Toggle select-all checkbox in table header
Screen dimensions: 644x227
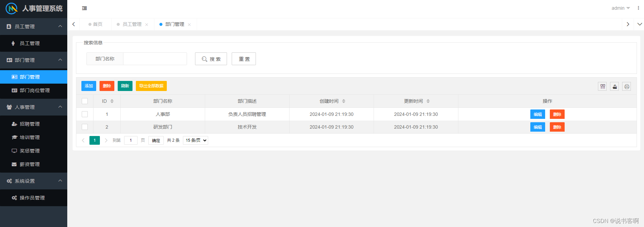pos(85,101)
